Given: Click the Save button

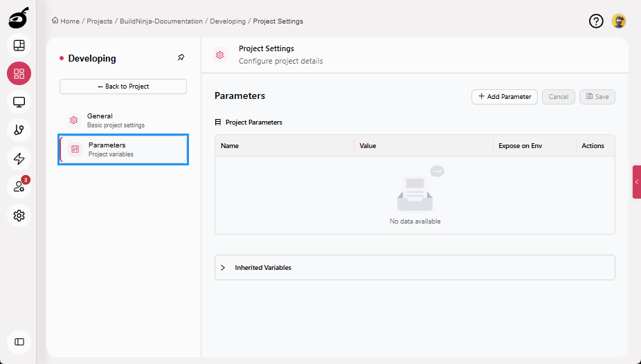Looking at the screenshot, I should 597,97.
